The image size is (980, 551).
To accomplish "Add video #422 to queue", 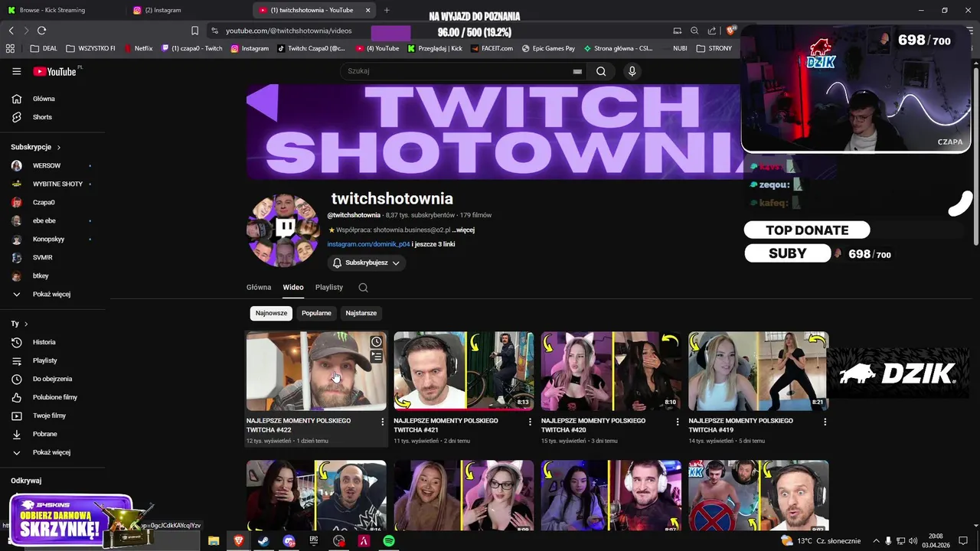I will tap(377, 357).
